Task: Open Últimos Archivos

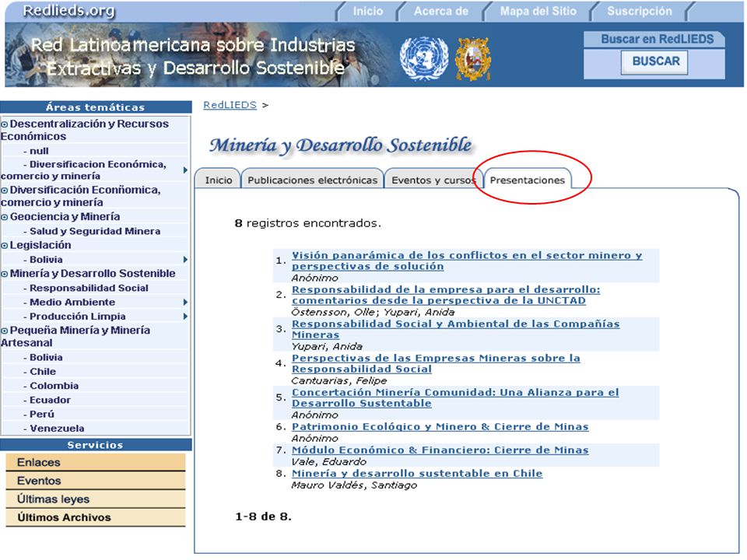Action: (95, 518)
